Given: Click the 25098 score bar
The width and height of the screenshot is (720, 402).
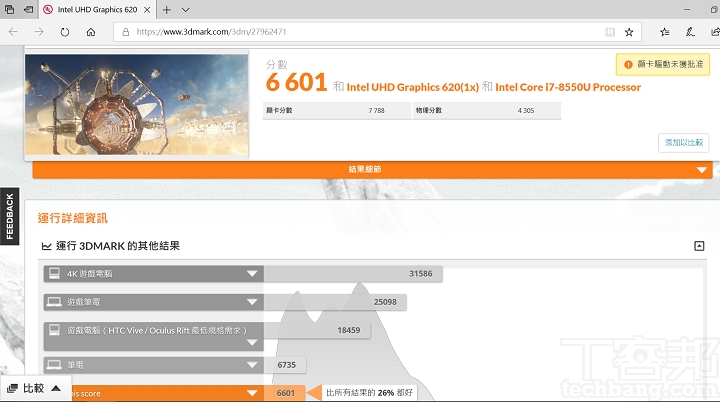Looking at the screenshot, I should pyautogui.click(x=335, y=302).
